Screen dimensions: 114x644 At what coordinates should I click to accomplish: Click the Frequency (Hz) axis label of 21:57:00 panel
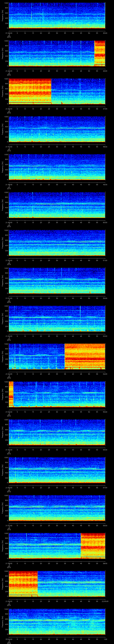(3, 508)
